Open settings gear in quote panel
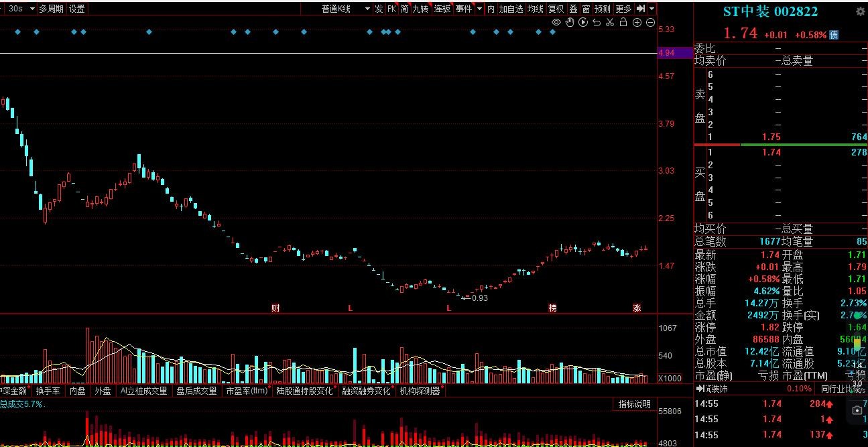This screenshot has width=868, height=447. 860,12
